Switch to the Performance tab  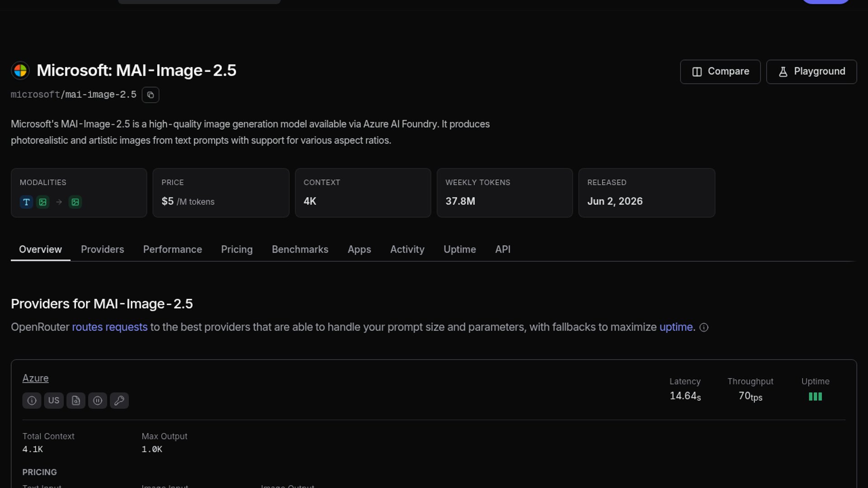[x=172, y=249]
